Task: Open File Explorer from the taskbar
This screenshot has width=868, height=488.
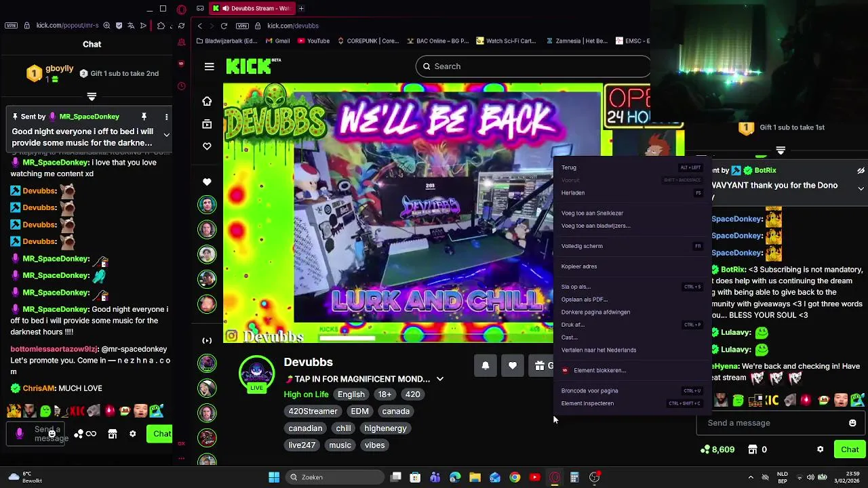Action: click(475, 477)
